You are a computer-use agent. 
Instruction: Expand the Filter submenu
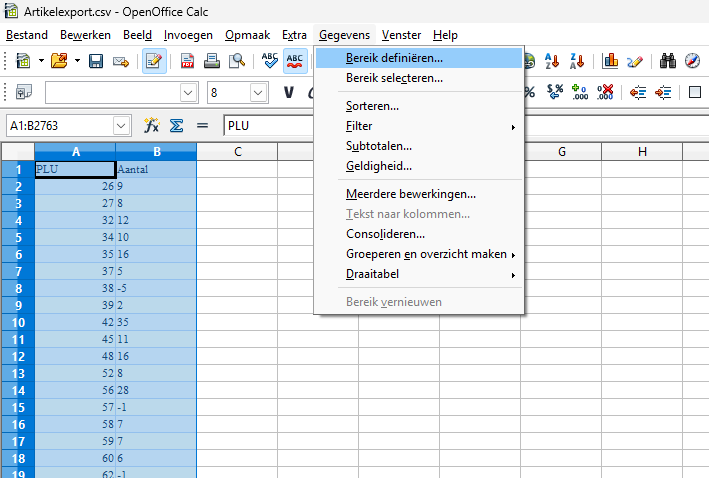click(431, 126)
